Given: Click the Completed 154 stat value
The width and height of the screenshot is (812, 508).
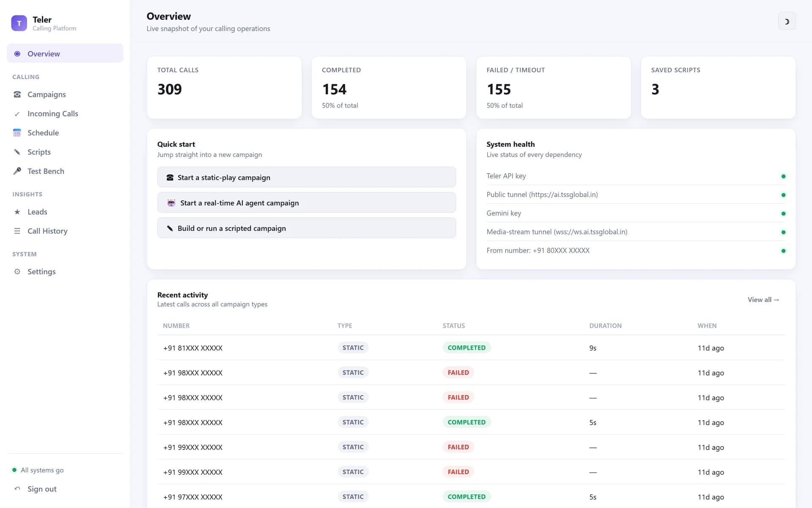Looking at the screenshot, I should pyautogui.click(x=334, y=89).
